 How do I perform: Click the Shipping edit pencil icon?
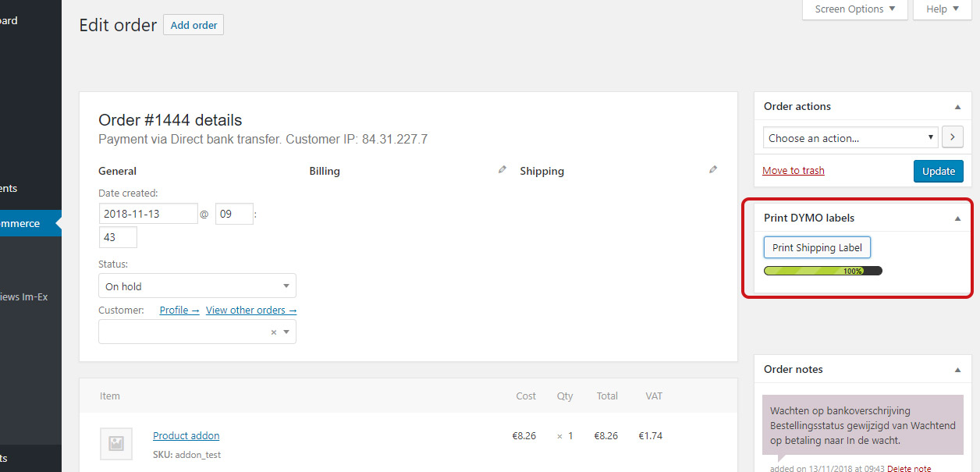pyautogui.click(x=713, y=170)
